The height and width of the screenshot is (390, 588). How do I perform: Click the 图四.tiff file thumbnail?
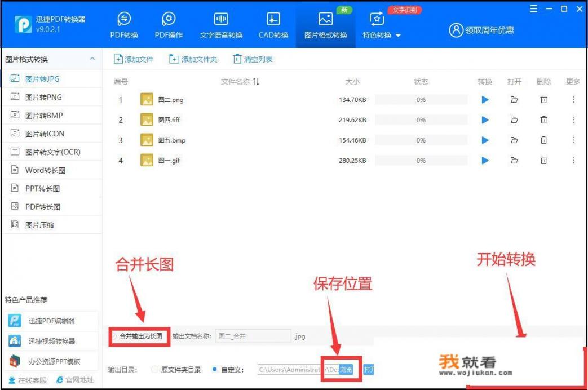pos(147,119)
